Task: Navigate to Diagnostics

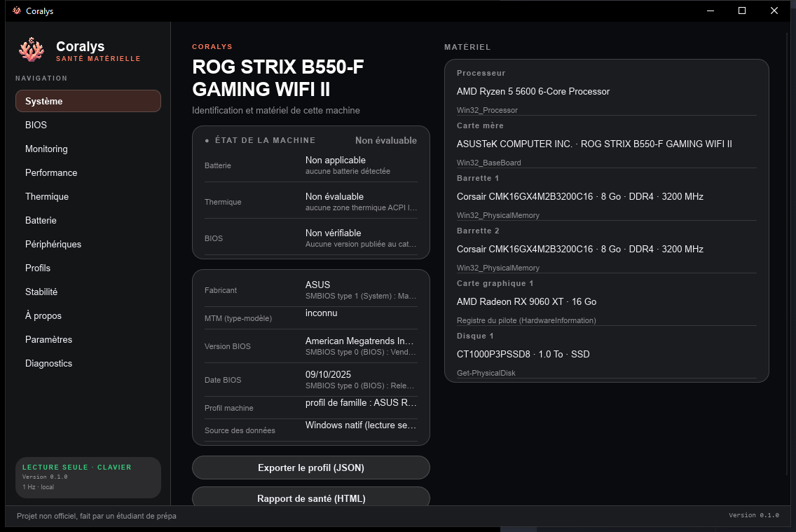Action: pos(88,364)
